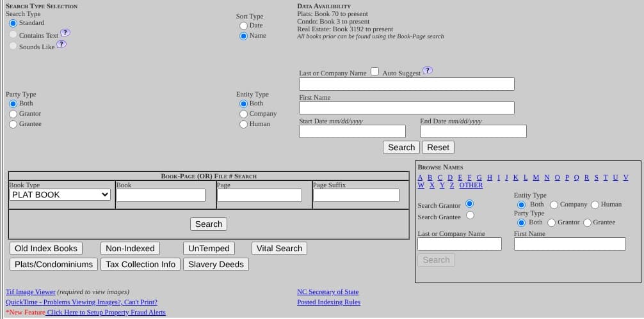Select Standard search type radio

click(13, 24)
